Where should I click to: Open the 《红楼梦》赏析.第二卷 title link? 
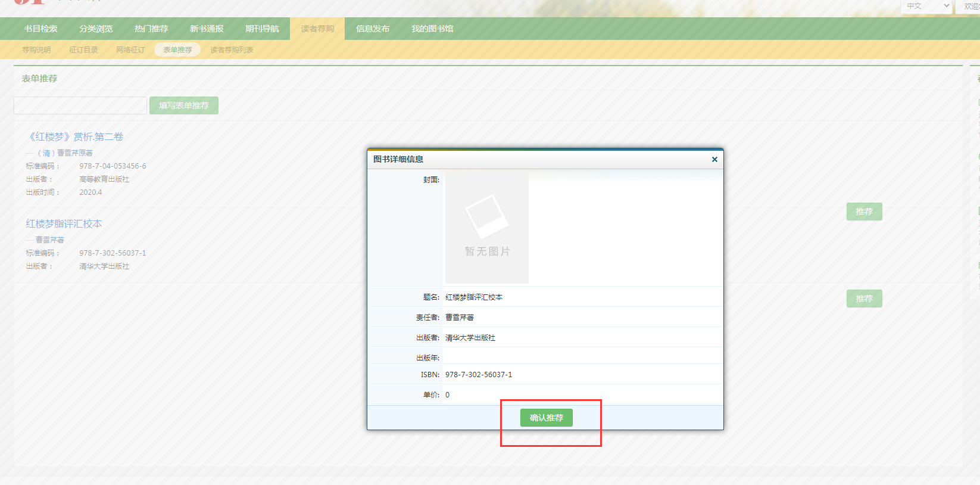click(x=76, y=136)
